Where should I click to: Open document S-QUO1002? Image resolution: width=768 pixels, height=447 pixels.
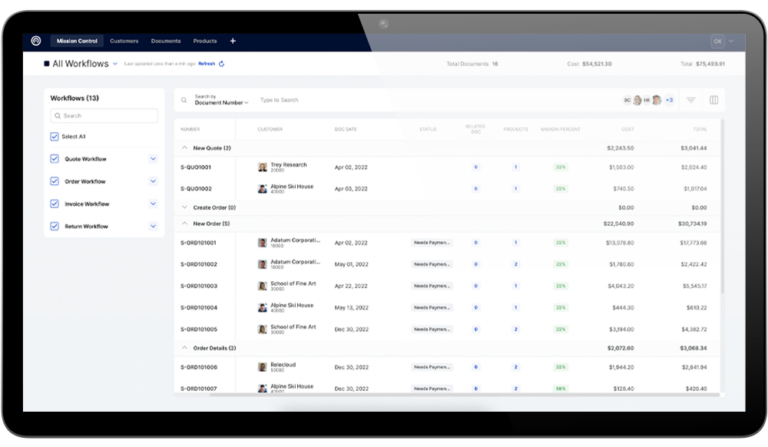tap(196, 189)
